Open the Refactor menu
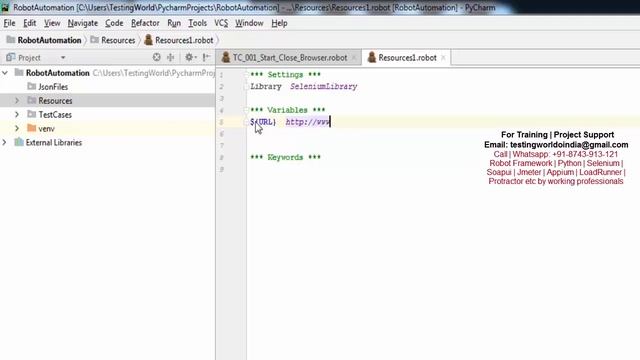 (145, 23)
